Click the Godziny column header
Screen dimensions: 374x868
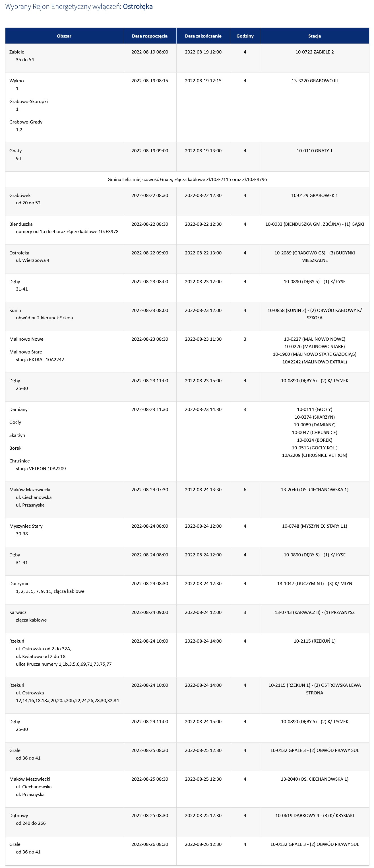point(245,36)
